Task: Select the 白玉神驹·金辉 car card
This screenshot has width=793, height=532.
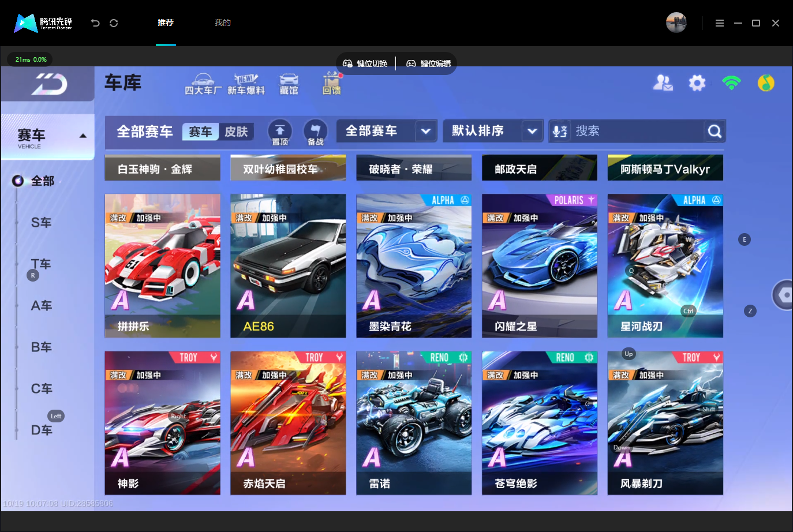Action: (163, 168)
